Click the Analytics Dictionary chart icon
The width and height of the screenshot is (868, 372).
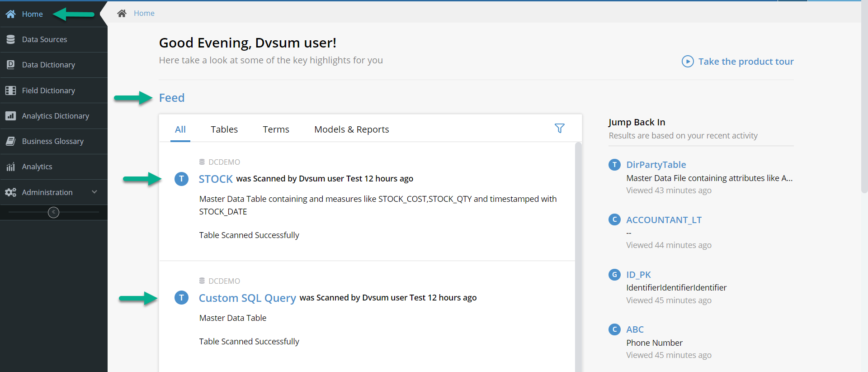[x=11, y=116]
